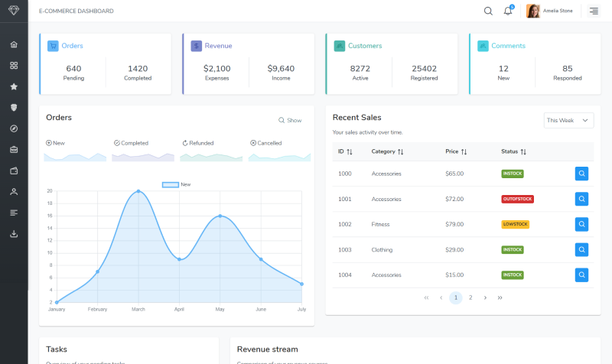This screenshot has width=612, height=364.
Task: Click the $79.00 price cell
Action: (454, 224)
